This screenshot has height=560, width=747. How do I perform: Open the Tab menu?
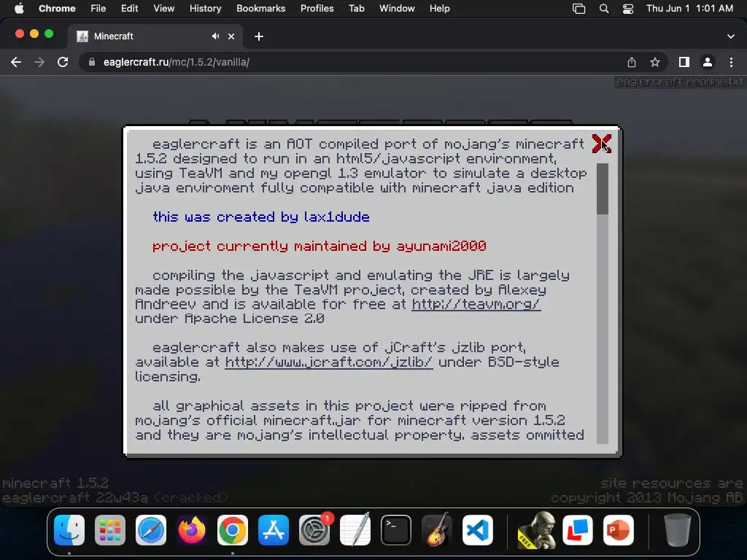(x=356, y=9)
